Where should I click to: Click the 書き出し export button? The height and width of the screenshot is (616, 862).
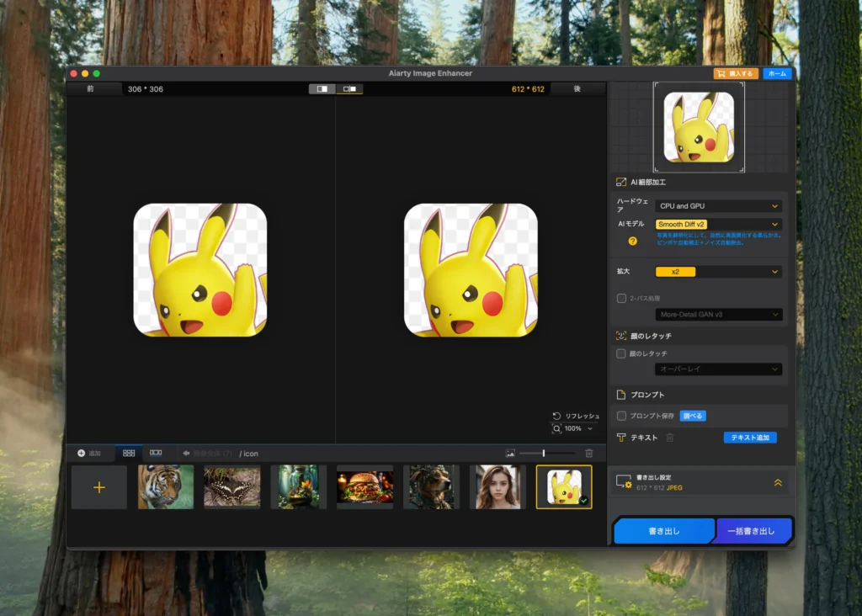663,531
